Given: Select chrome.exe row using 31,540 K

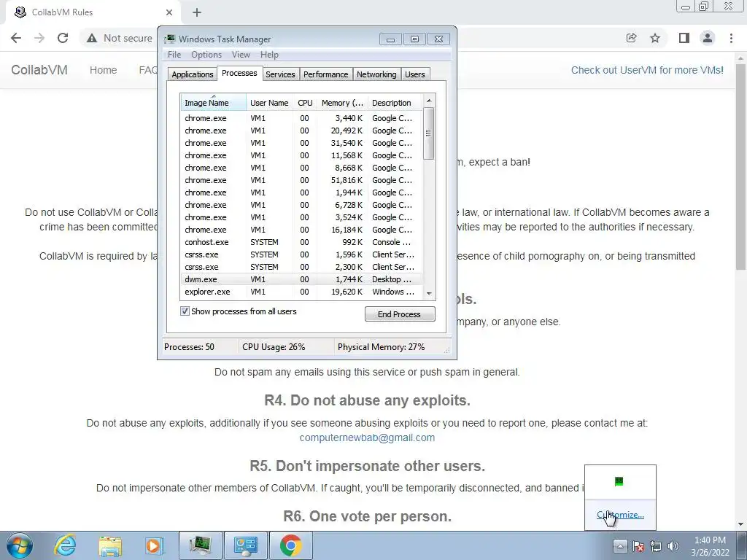Looking at the screenshot, I should coord(301,144).
